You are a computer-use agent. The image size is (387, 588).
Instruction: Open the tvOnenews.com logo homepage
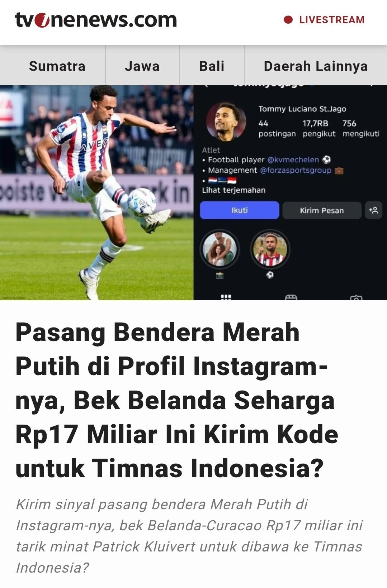96,20
